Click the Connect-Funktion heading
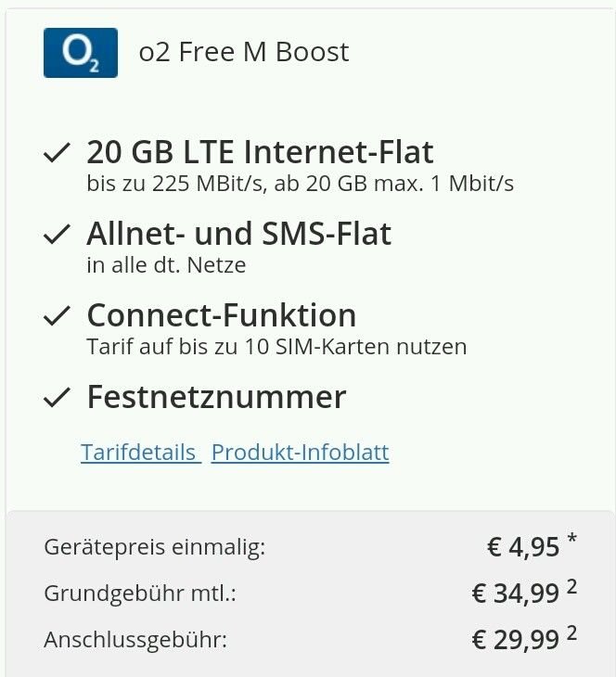The width and height of the screenshot is (616, 677). pyautogui.click(x=222, y=315)
